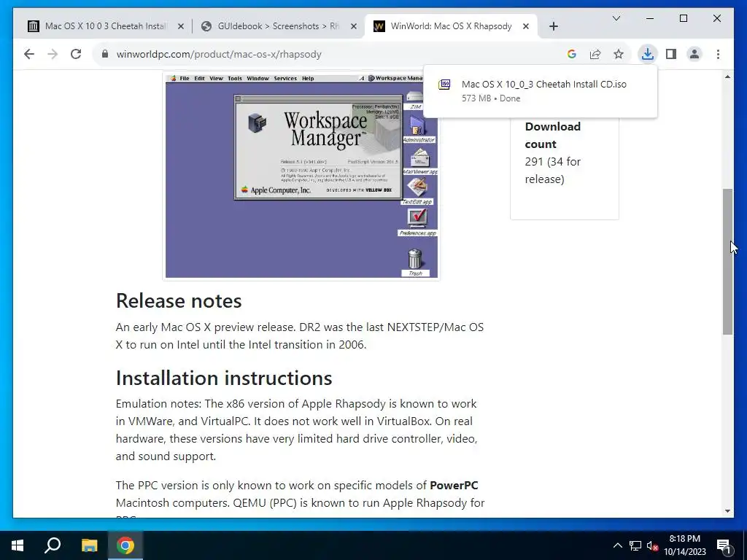Open Chrome's three-dot menu

[x=718, y=54]
